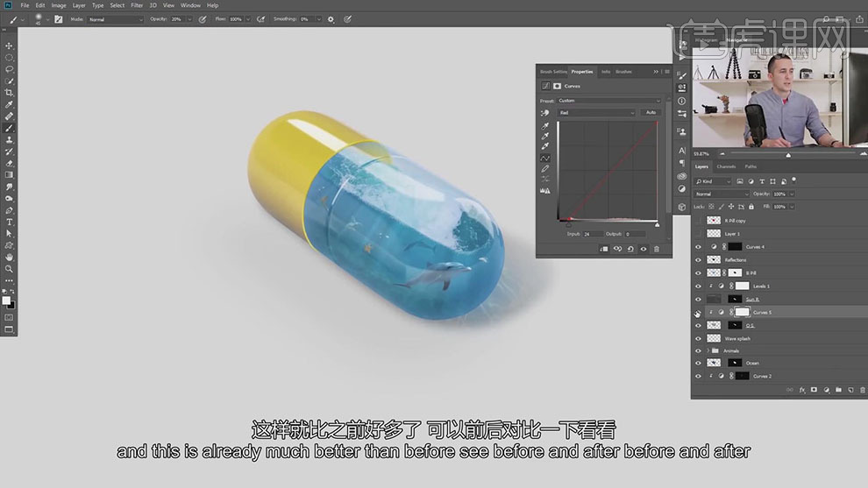The height and width of the screenshot is (488, 868).
Task: Show the Layer 1 layer
Action: [698, 234]
